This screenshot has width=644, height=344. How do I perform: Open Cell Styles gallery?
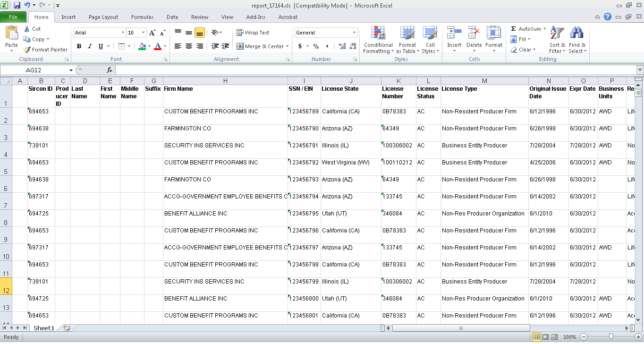point(430,40)
